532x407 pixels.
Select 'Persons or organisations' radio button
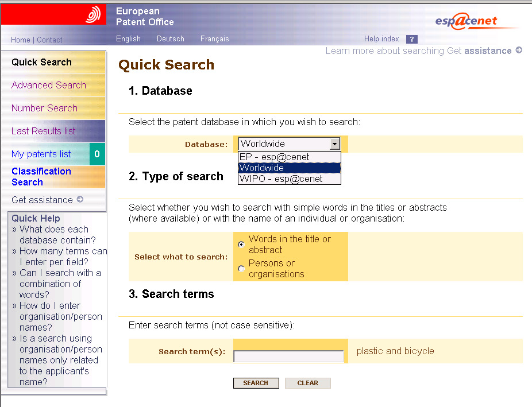click(241, 269)
